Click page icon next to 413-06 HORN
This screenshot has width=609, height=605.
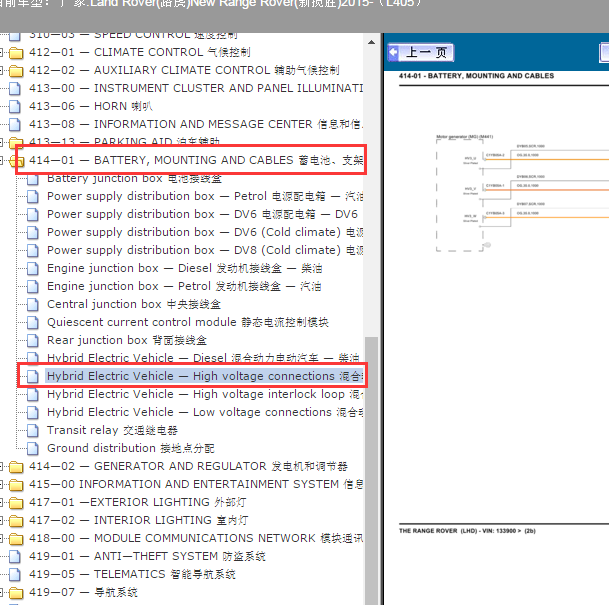pyautogui.click(x=15, y=106)
